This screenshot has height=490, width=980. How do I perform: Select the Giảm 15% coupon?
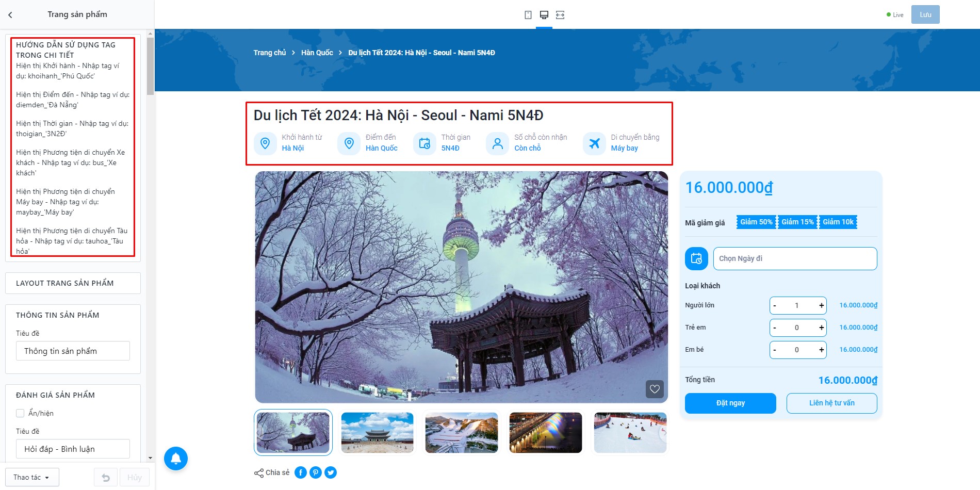coord(797,222)
